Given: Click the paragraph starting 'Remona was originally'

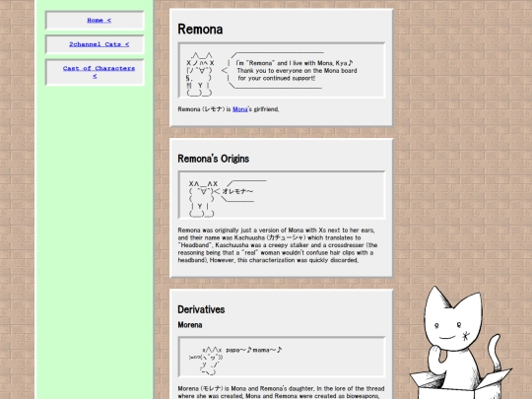Looking at the screenshot, I should [x=278, y=245].
